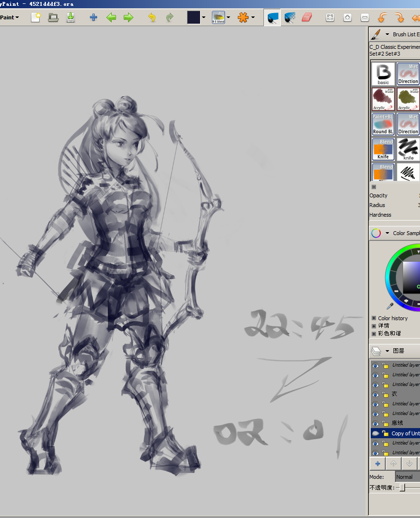Add a new layer with the plus button
This screenshot has width=420, height=519.
coord(377,464)
